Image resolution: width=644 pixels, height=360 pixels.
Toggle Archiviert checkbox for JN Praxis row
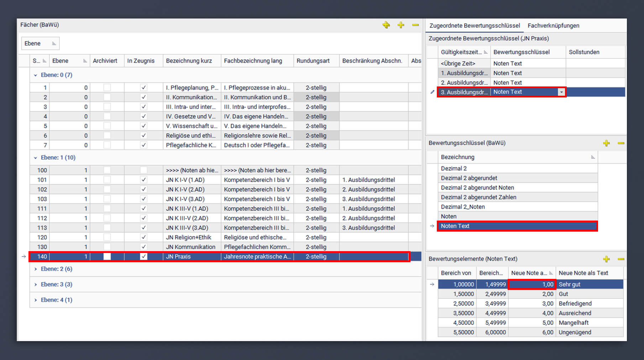(x=107, y=256)
